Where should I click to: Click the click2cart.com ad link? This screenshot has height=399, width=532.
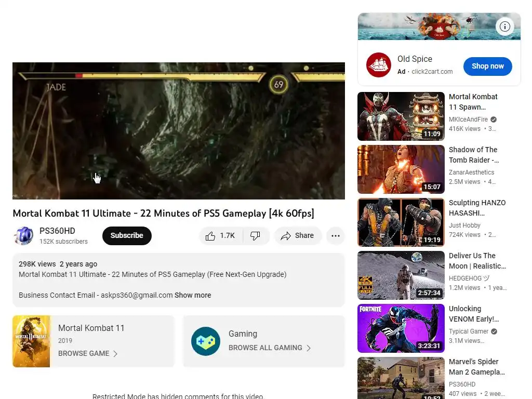click(x=432, y=72)
